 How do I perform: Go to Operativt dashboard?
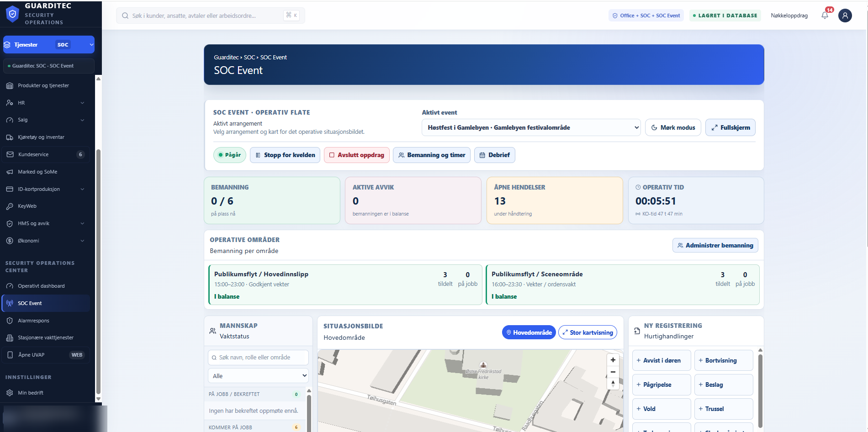click(46, 286)
